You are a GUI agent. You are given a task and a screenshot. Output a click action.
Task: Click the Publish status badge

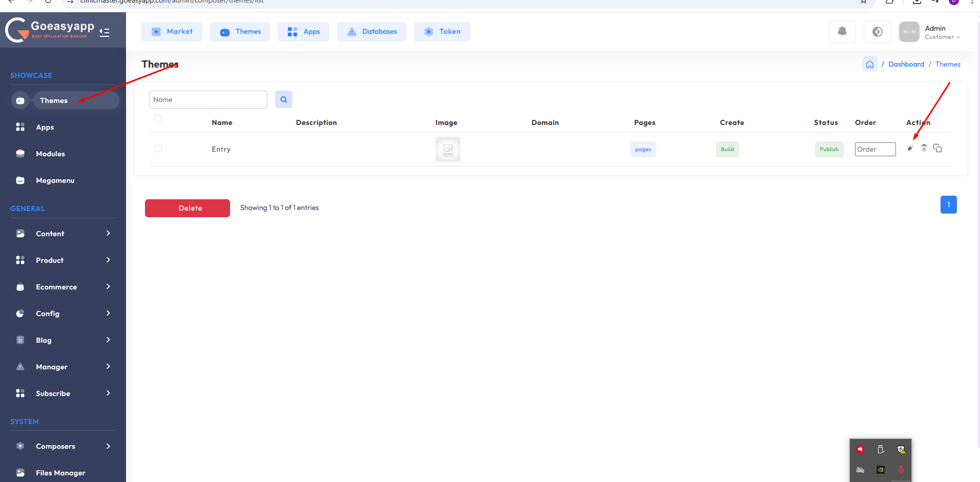pyautogui.click(x=829, y=149)
